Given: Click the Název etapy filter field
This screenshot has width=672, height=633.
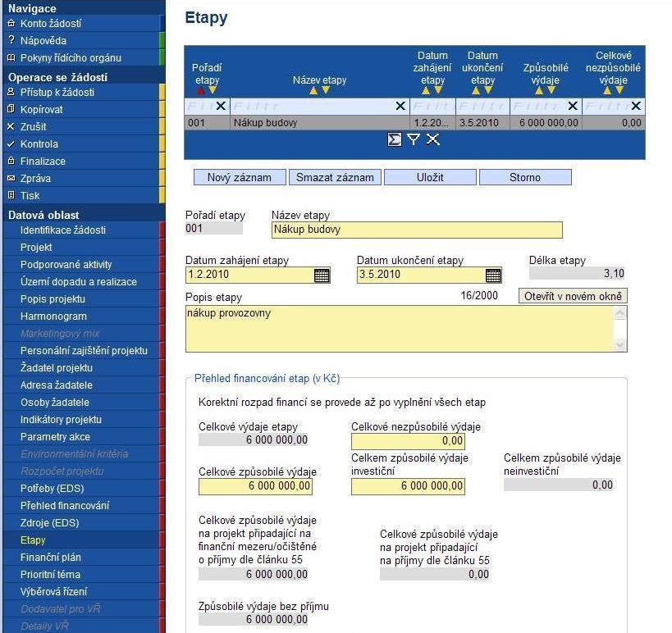Looking at the screenshot, I should click(313, 106).
